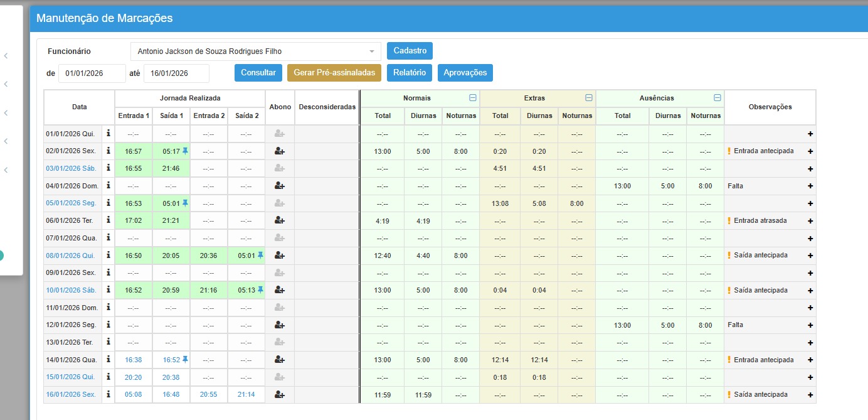The width and height of the screenshot is (868, 420).
Task: Click warning icon next to Entrada atrasada
Action: [x=729, y=220]
